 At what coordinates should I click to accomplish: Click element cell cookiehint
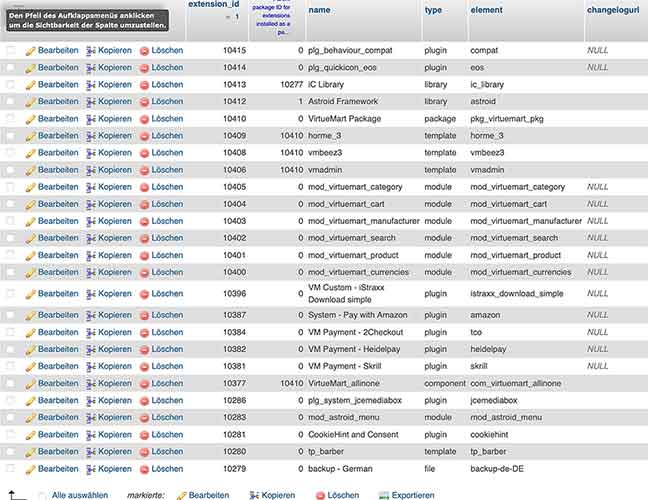tap(489, 434)
